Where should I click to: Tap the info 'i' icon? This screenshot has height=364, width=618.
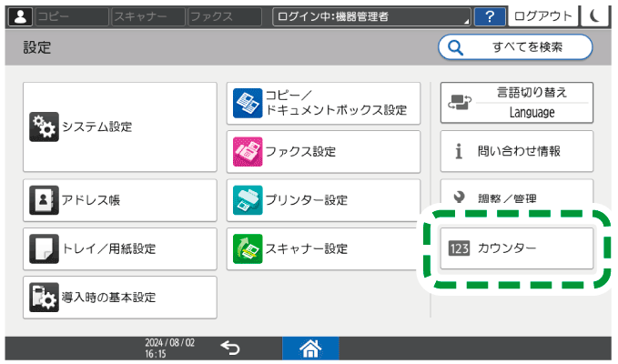(459, 151)
